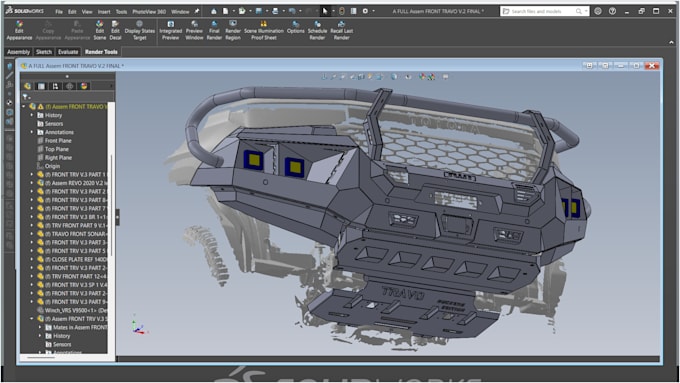
Task: Switch to the DisplayManager panel tab
Action: coord(84,86)
